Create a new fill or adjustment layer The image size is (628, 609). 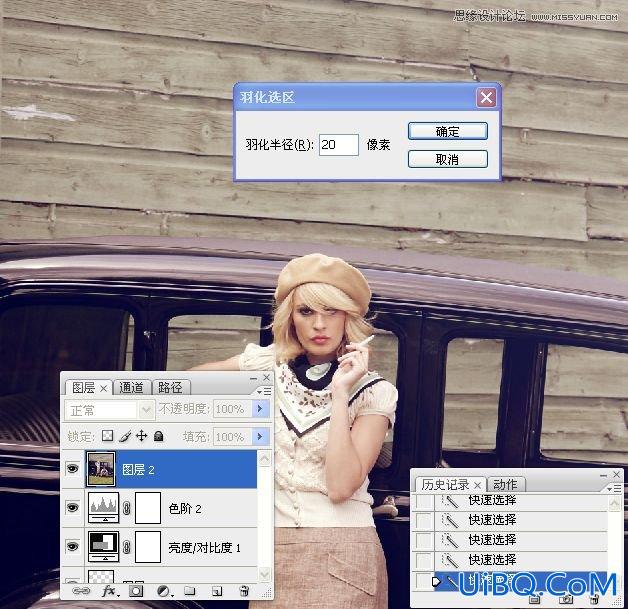163,591
